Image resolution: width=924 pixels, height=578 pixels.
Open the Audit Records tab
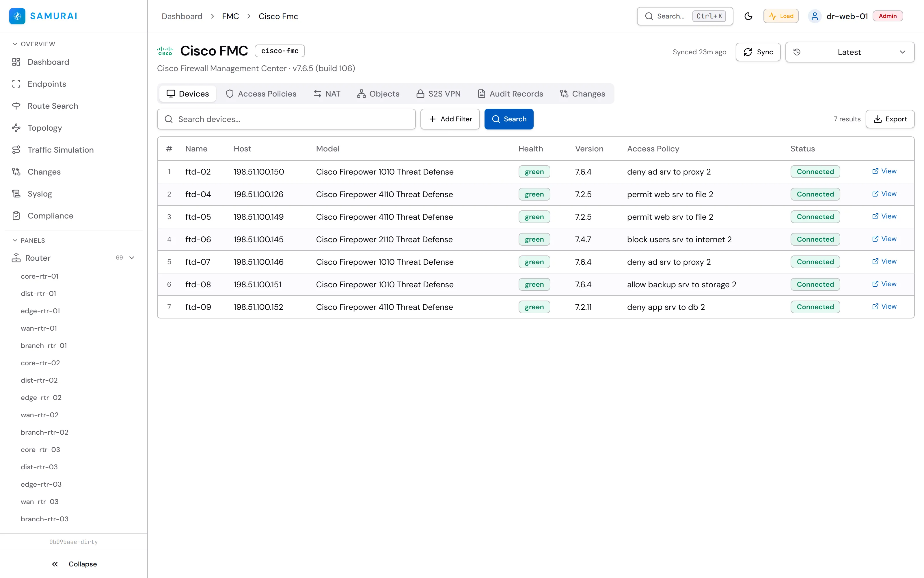[510, 94]
